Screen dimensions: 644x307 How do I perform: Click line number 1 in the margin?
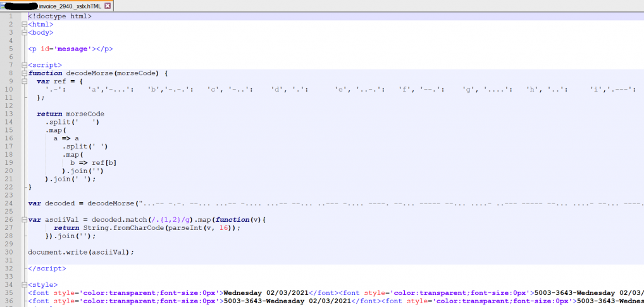(10, 16)
